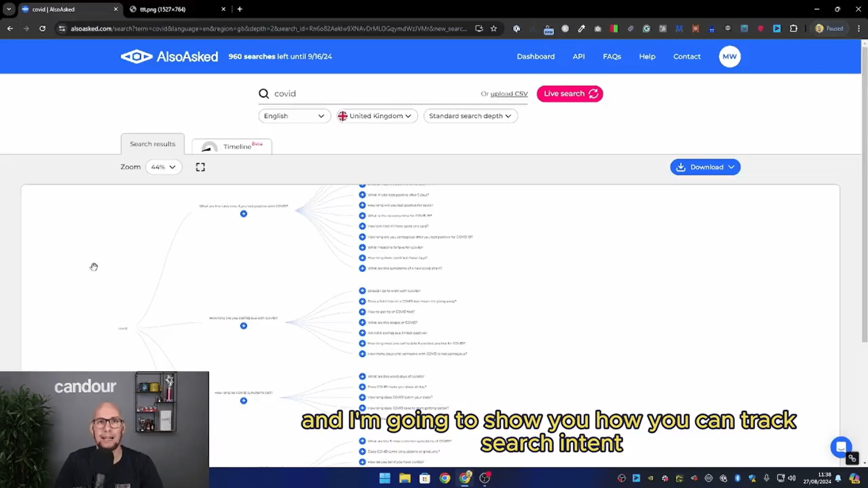Image resolution: width=868 pixels, height=488 pixels.
Task: Expand 'What are the rules now if you test positive' node
Action: click(x=243, y=214)
